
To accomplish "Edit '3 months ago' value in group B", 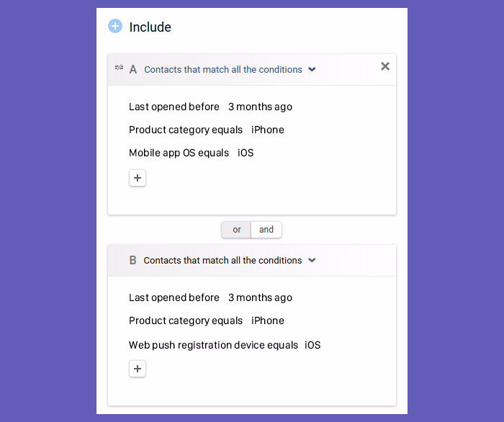I will [x=261, y=297].
